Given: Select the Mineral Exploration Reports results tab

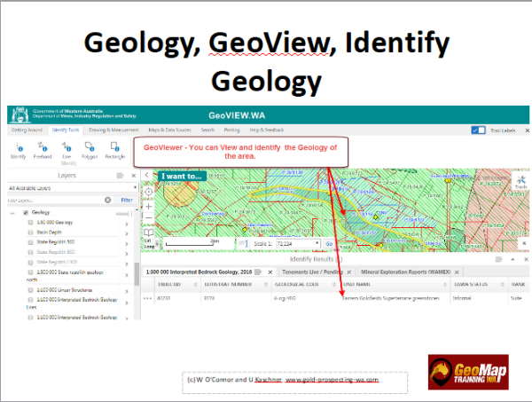Looking at the screenshot, I should [405, 272].
